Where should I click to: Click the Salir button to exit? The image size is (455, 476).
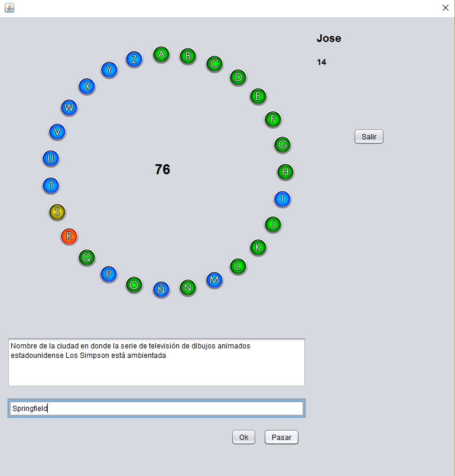click(369, 136)
